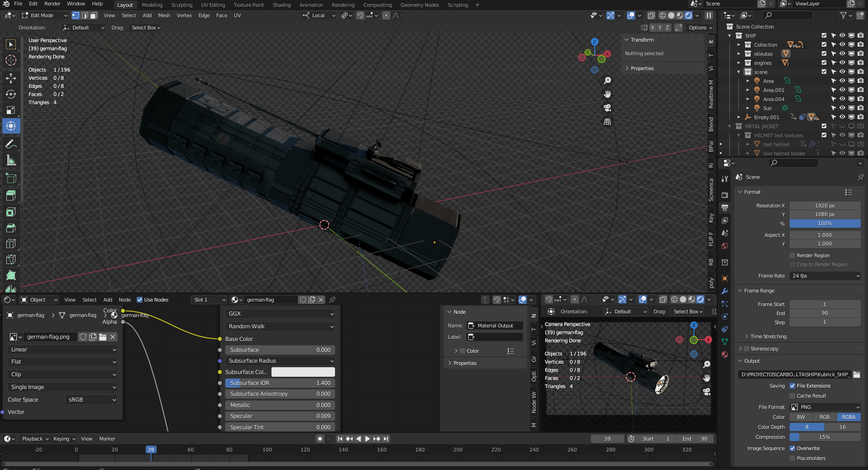
Task: Toggle the Use Nodes checkbox
Action: (140, 300)
